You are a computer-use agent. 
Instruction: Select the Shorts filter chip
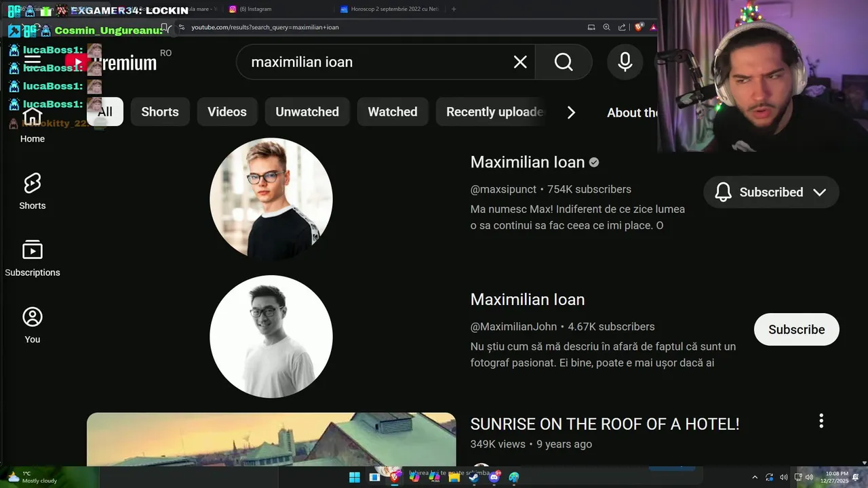click(160, 112)
